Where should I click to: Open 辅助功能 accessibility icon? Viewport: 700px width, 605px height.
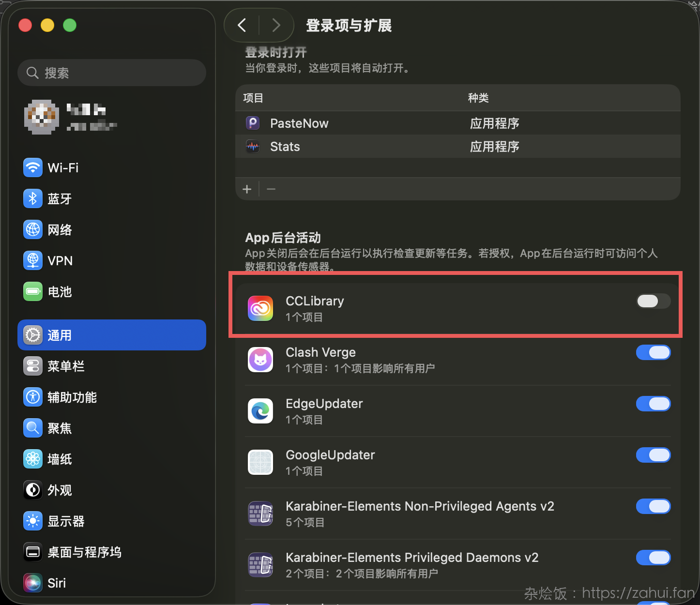33,397
